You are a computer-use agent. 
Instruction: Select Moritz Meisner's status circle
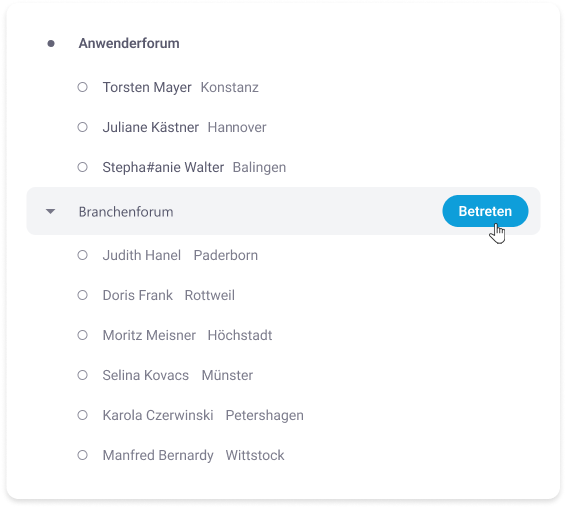[x=83, y=335]
